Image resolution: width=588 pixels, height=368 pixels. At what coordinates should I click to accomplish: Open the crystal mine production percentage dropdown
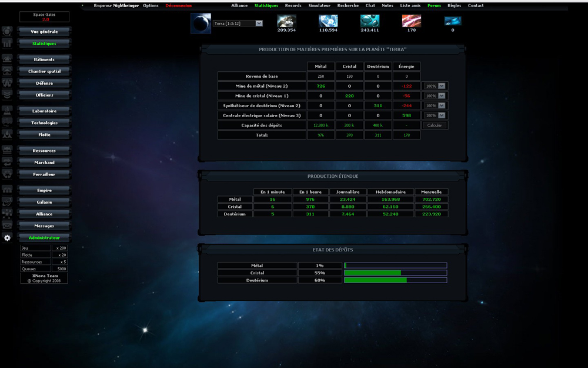click(435, 96)
